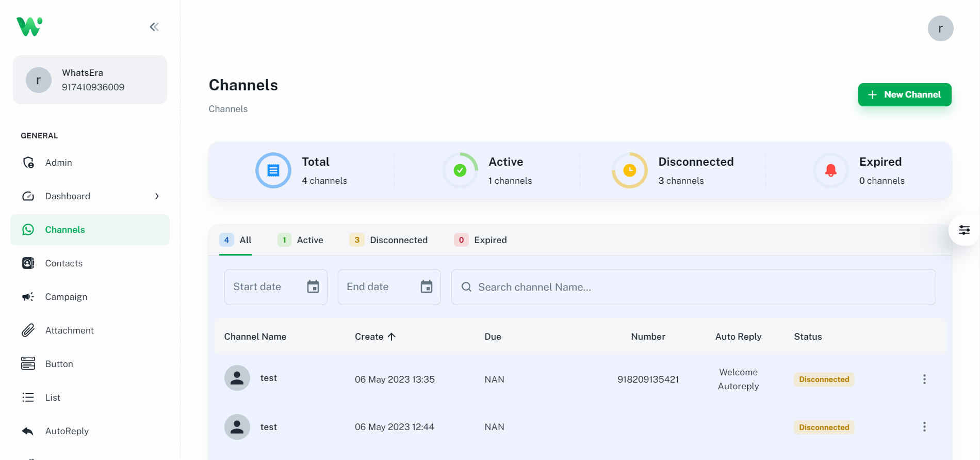Open user profile avatar in top right
This screenshot has width=980, height=460.
(940, 28)
